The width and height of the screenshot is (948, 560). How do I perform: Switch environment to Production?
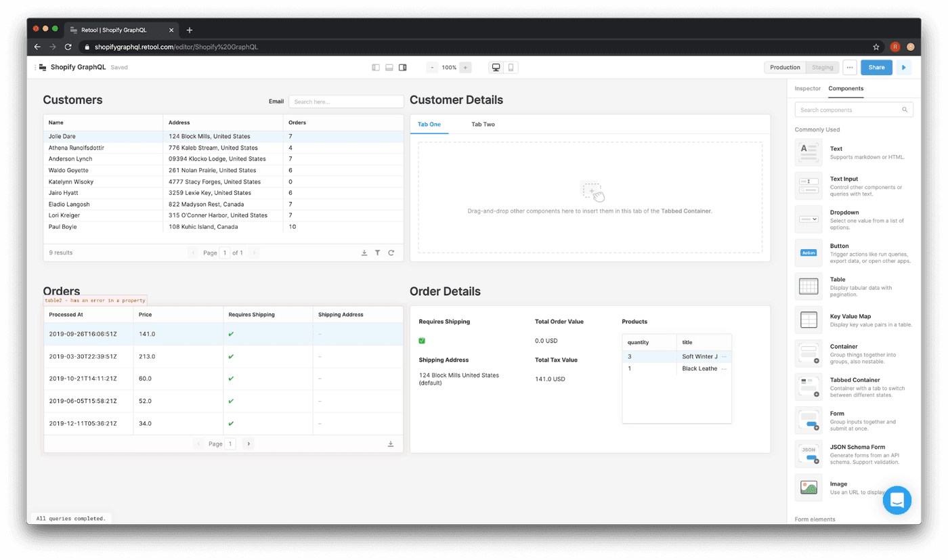click(x=785, y=68)
